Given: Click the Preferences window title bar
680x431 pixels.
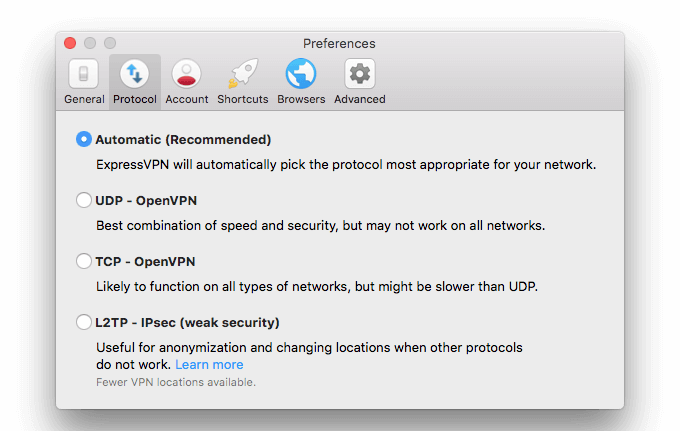Looking at the screenshot, I should pyautogui.click(x=339, y=43).
